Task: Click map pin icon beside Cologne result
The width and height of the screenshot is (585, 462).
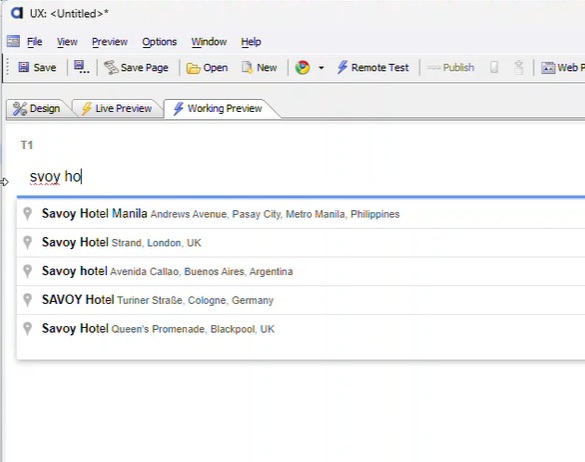Action: (28, 300)
